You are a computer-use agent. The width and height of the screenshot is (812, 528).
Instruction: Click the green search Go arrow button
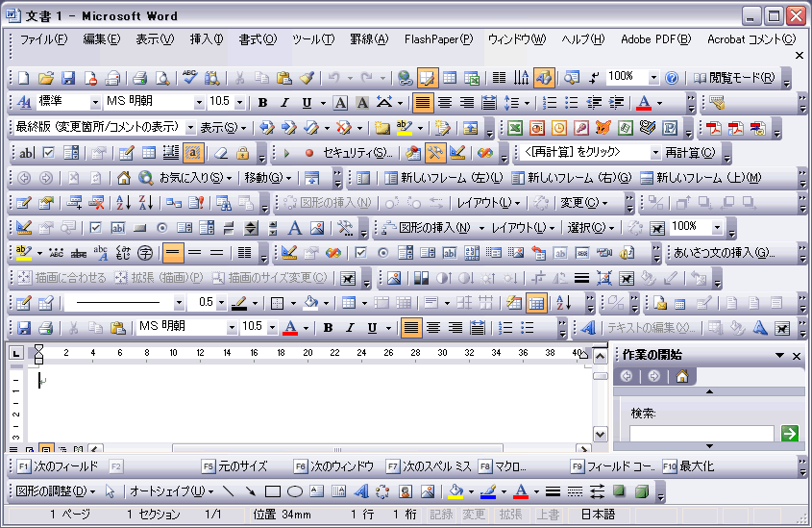(790, 433)
